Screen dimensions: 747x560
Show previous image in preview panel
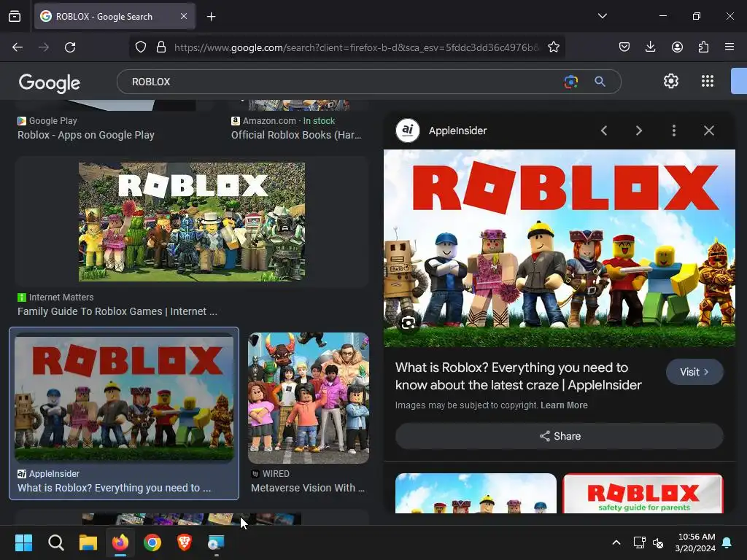click(604, 131)
